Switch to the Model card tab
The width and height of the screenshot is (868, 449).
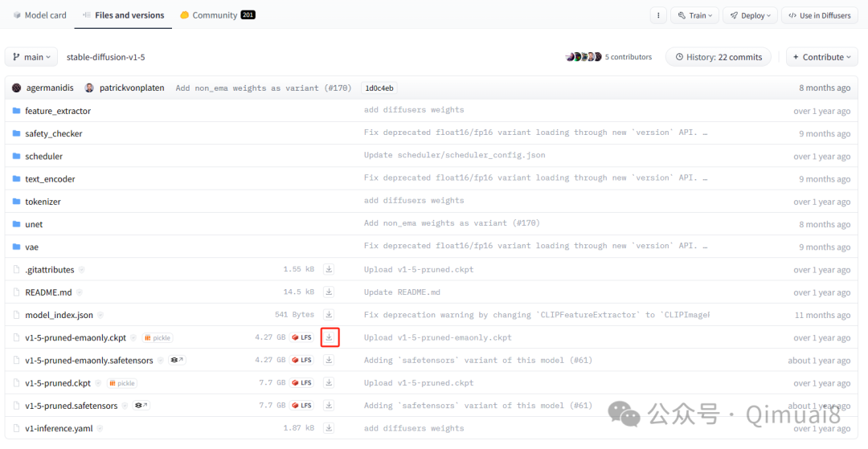click(x=40, y=15)
